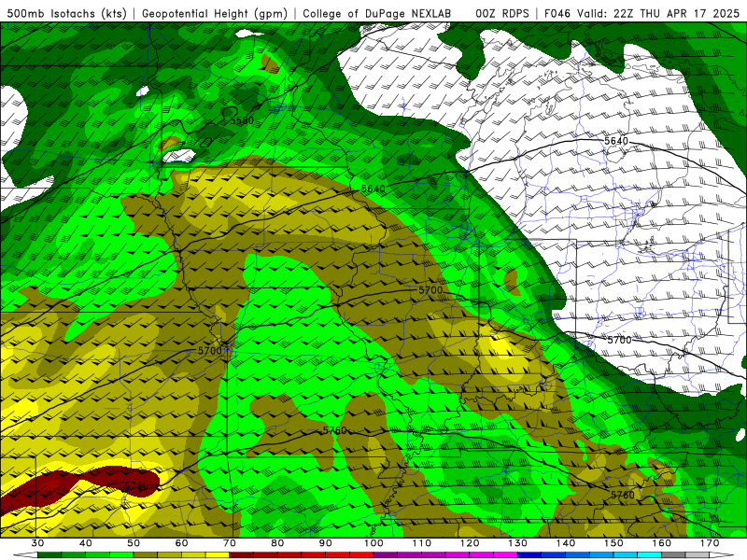Click the cyan 155-160 kt legend swatch
The height and width of the screenshot is (560, 747).
(650, 555)
